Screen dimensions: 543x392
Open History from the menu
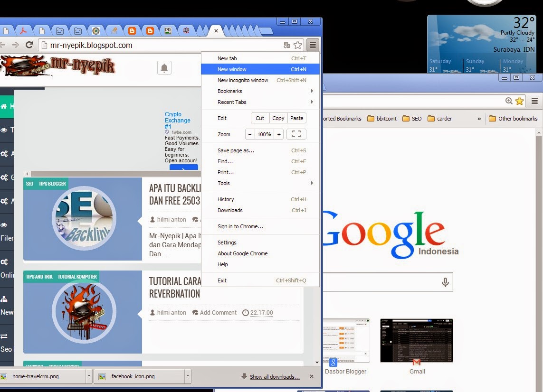tap(260, 199)
